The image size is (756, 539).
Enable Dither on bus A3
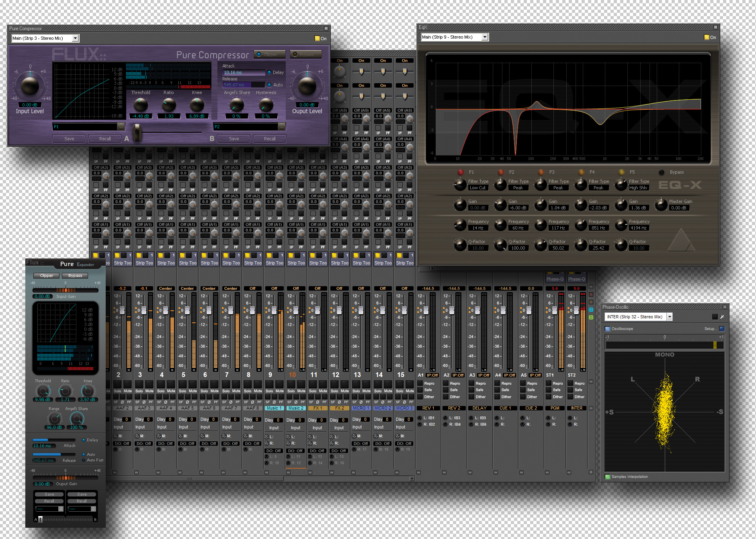pyautogui.click(x=472, y=397)
